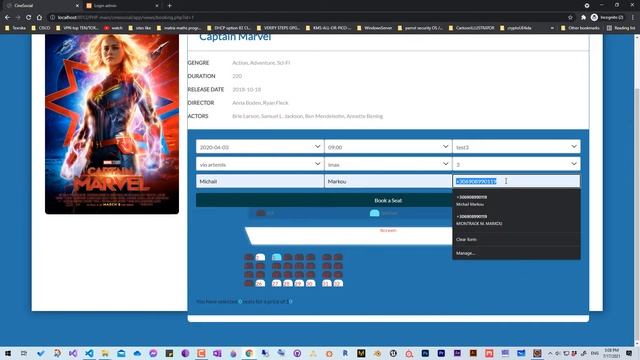Viewport: 640px width, 360px height.
Task: Open Google Chrome from the taskbar
Action: [249, 353]
